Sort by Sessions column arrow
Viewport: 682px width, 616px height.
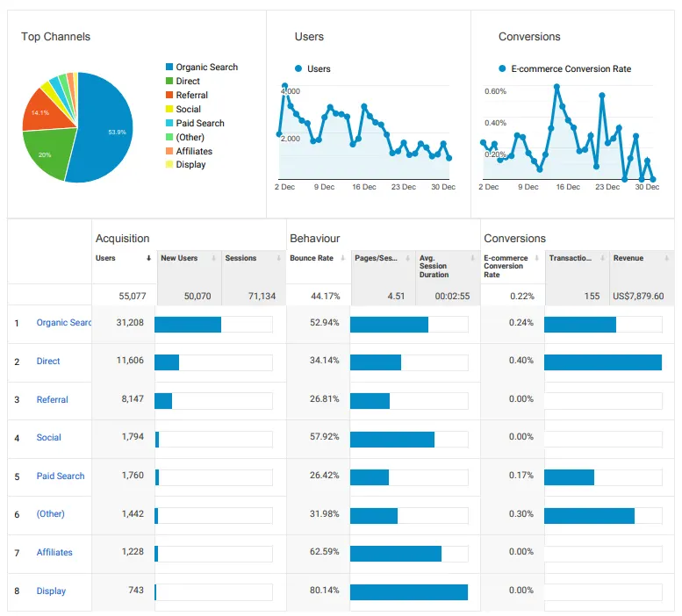[278, 258]
